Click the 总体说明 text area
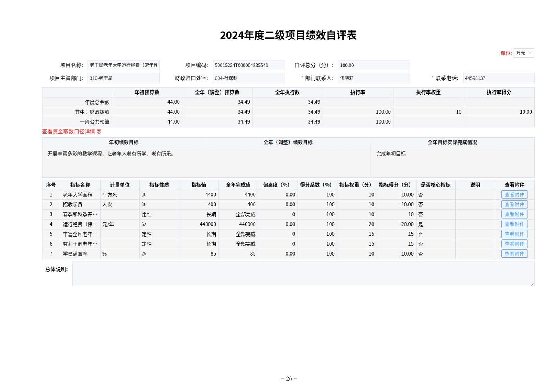 303,274
